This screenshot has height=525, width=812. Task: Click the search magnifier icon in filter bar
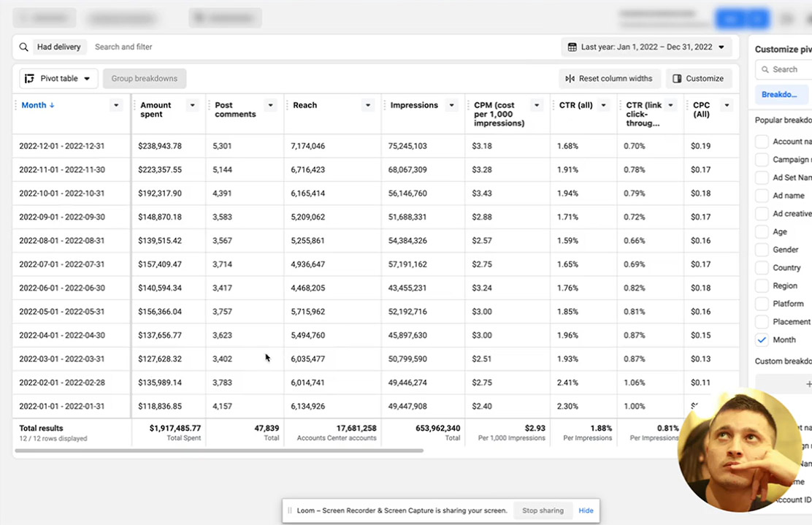click(x=24, y=47)
